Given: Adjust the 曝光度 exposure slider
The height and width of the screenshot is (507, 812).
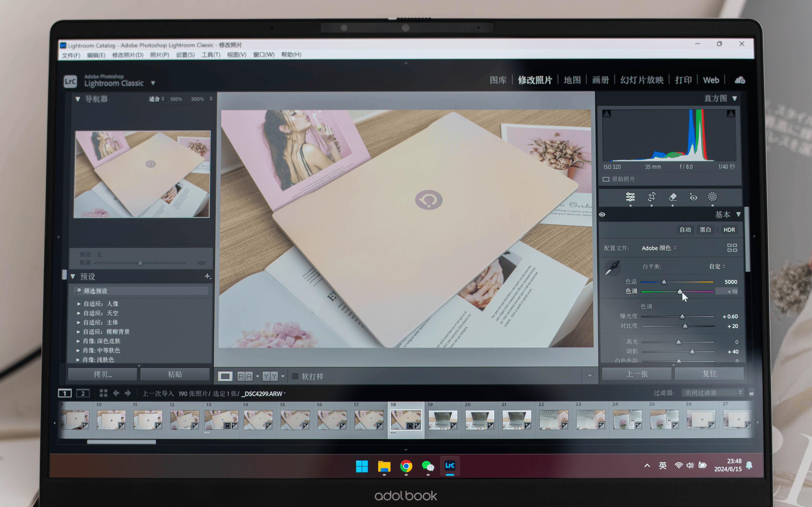Looking at the screenshot, I should pos(682,317).
